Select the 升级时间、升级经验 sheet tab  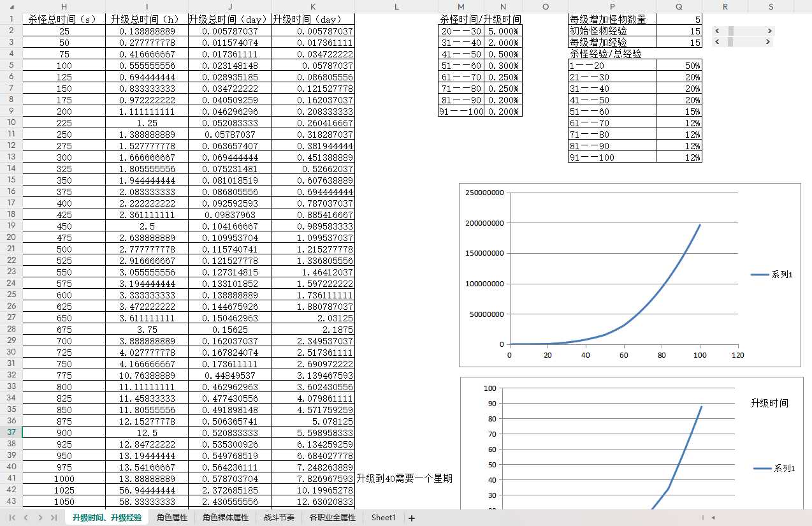107,518
